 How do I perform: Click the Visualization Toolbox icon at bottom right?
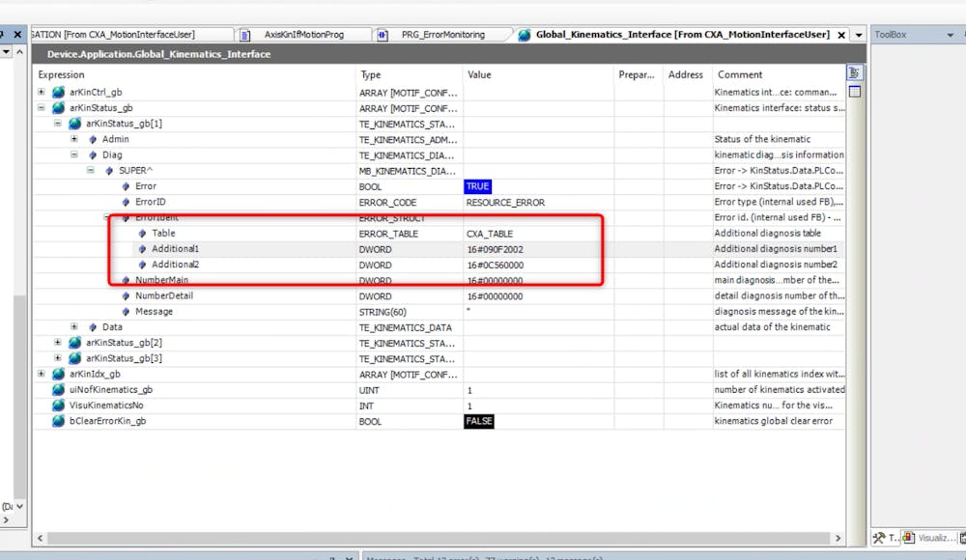click(908, 537)
